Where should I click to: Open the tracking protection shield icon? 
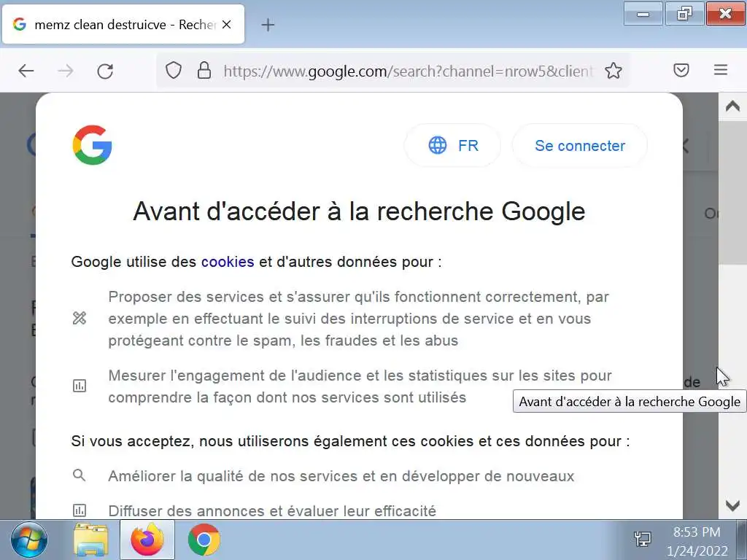pos(174,71)
